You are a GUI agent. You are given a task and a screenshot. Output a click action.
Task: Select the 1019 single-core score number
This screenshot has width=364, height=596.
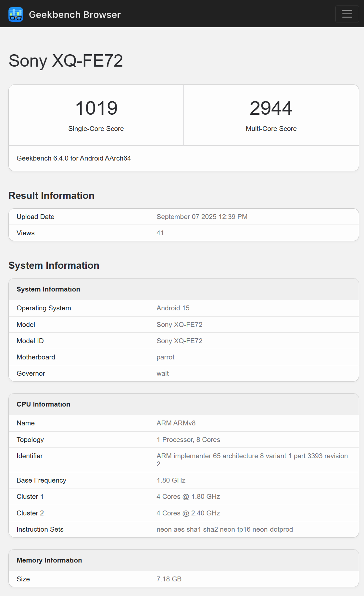[x=96, y=108]
